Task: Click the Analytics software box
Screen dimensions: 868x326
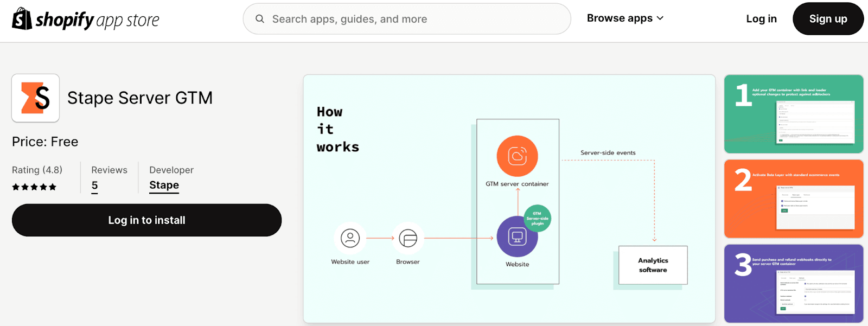Action: pyautogui.click(x=653, y=265)
